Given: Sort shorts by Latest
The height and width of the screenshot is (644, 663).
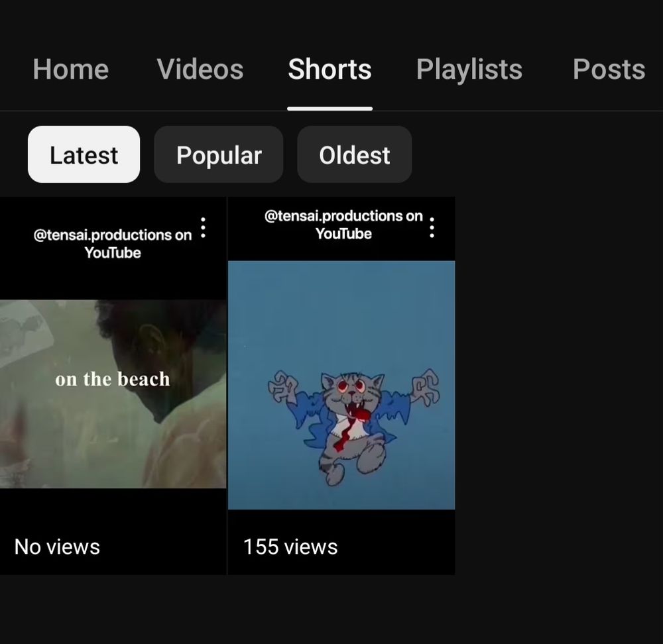Looking at the screenshot, I should pos(84,154).
